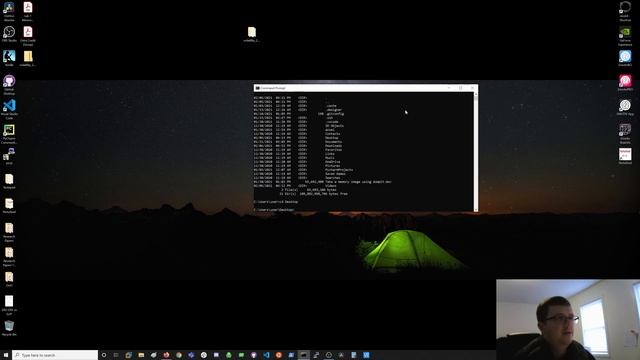Screen dimensions: 640x360
Task: Click the taskbar search box
Action: coord(55,355)
